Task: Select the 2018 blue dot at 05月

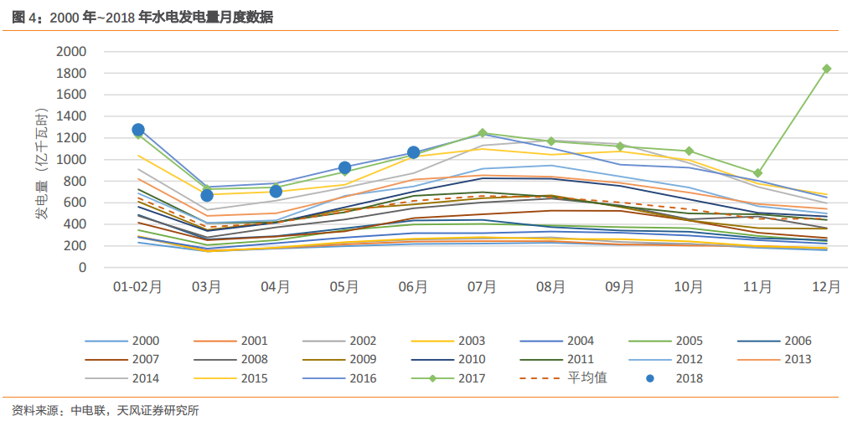Action: 344,168
